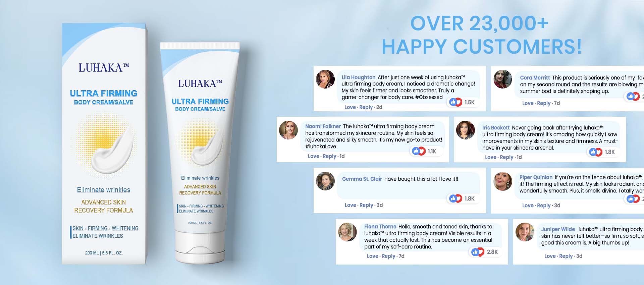This screenshot has width=644, height=285.
Task: Click the 2.8K reactions icon on Fiona Thorne's comment
Action: point(478,252)
